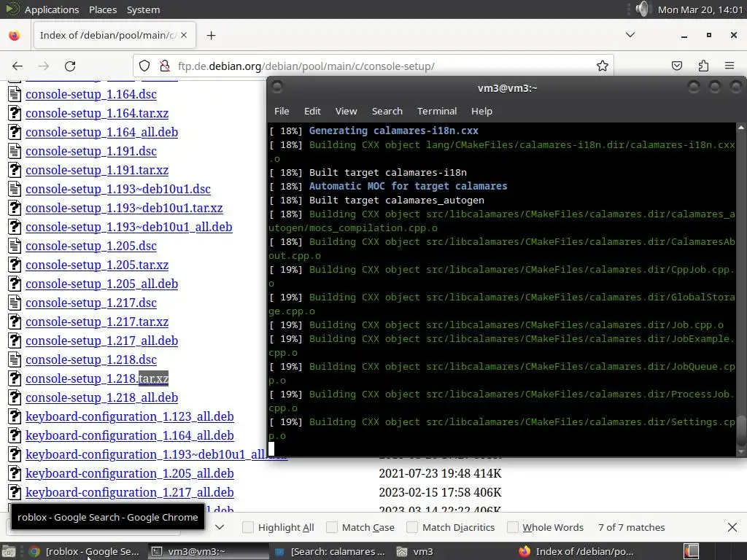747x560 pixels.
Task: Click the find next arrow
Action: (x=220, y=527)
